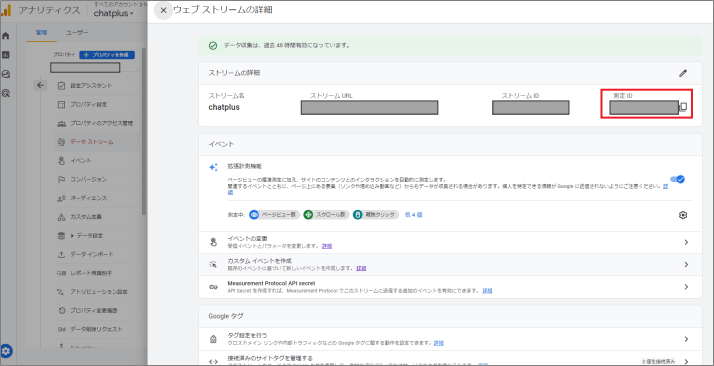Click the stream name chatplus text
Viewport: 714px width, 366px height.
click(224, 107)
